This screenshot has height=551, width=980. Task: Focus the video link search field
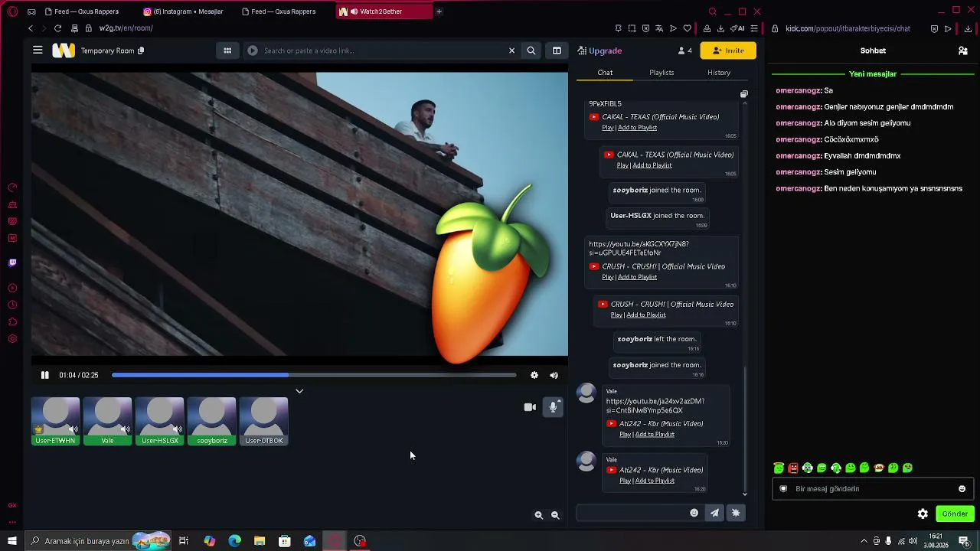[383, 51]
